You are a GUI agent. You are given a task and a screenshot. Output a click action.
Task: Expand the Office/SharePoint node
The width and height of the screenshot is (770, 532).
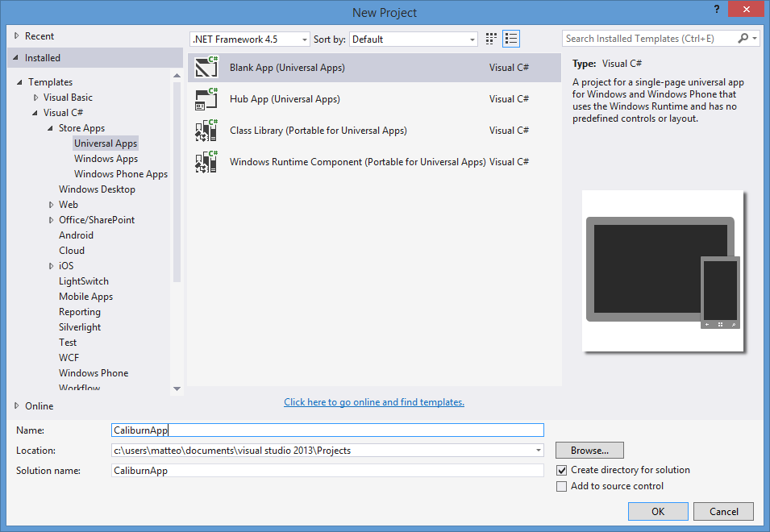click(x=51, y=220)
